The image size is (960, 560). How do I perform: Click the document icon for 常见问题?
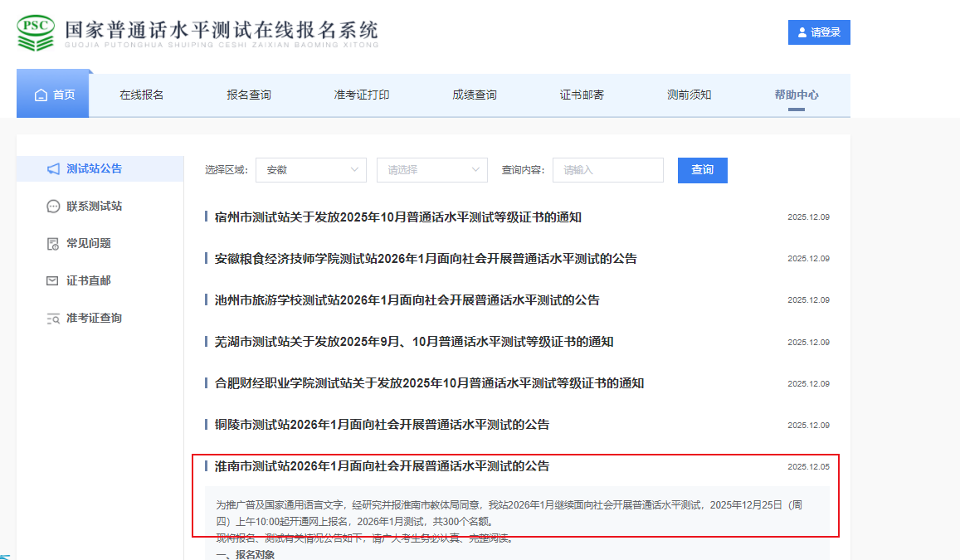point(53,244)
